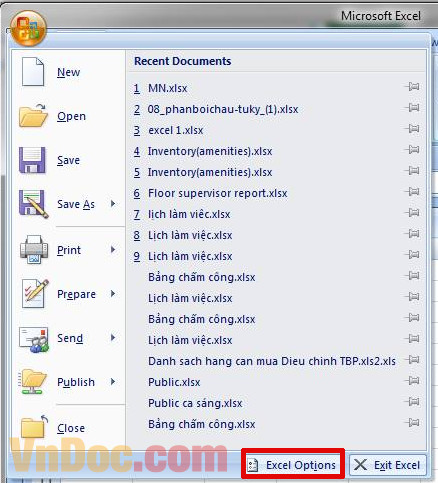Click the Close folder icon
Screen dimensions: 438x483
[x=34, y=427]
